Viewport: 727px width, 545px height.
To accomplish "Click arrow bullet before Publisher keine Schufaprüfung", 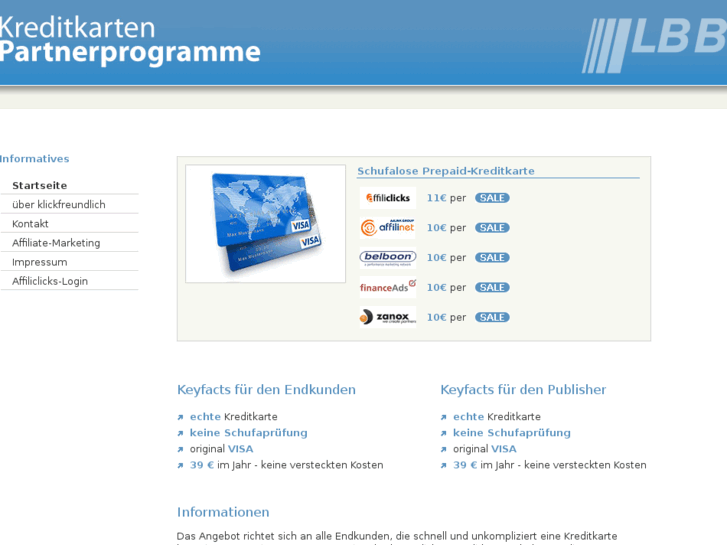I will (444, 434).
